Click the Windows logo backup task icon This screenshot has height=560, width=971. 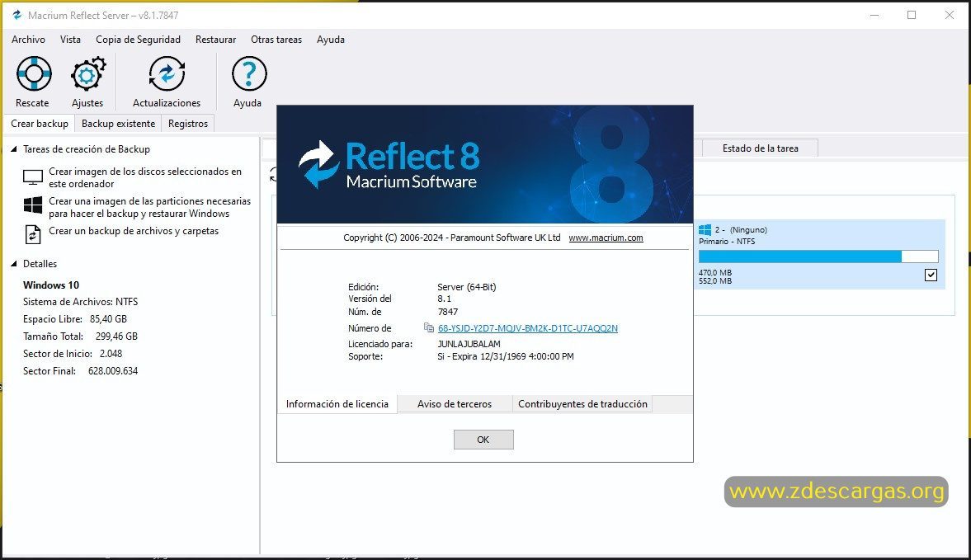click(33, 205)
